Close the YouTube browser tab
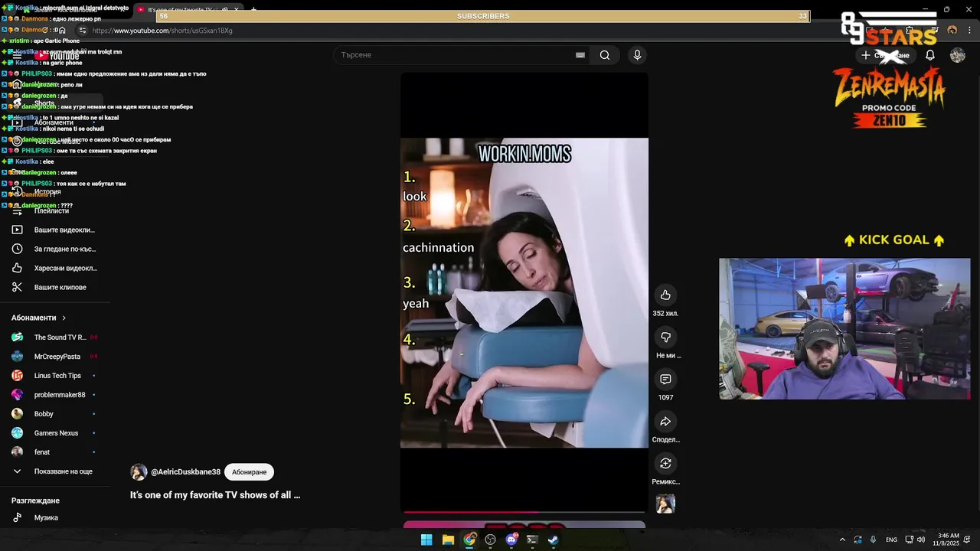Viewport: 980px width, 551px height. pos(236,10)
